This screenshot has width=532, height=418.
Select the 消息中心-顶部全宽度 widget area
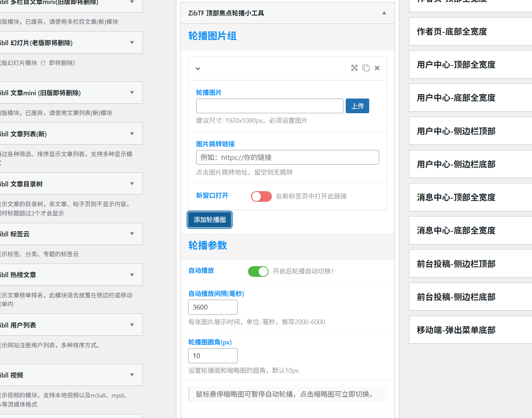[470, 197]
